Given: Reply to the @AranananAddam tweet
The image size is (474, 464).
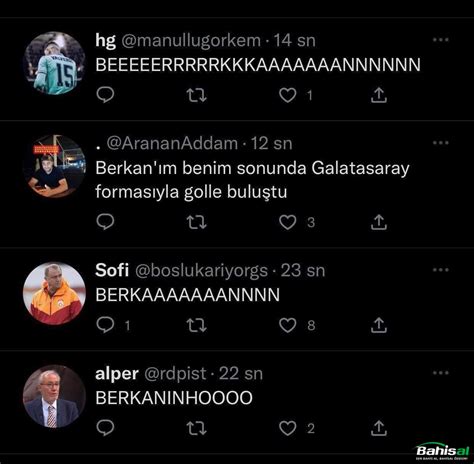Looking at the screenshot, I should point(105,222).
